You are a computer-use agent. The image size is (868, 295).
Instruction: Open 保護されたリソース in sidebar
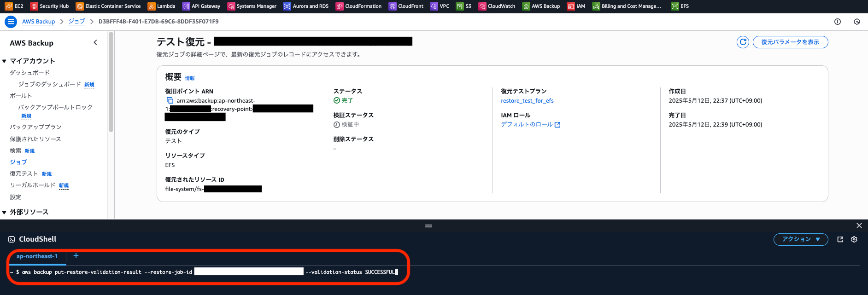click(x=35, y=139)
